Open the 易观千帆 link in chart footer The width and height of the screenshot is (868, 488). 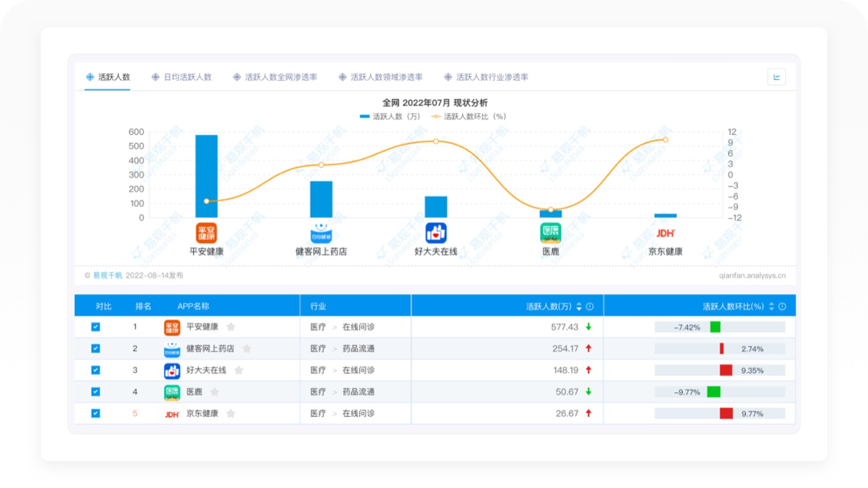pyautogui.click(x=108, y=276)
